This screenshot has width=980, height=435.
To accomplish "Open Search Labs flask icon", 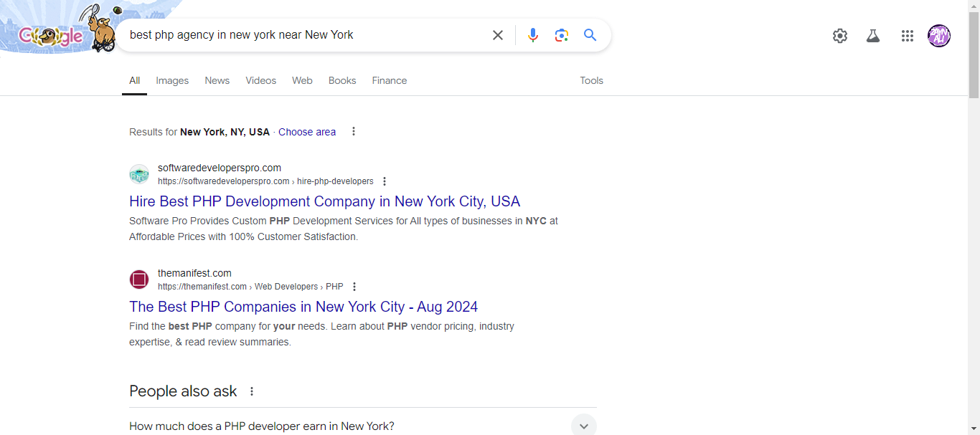I will (x=873, y=36).
